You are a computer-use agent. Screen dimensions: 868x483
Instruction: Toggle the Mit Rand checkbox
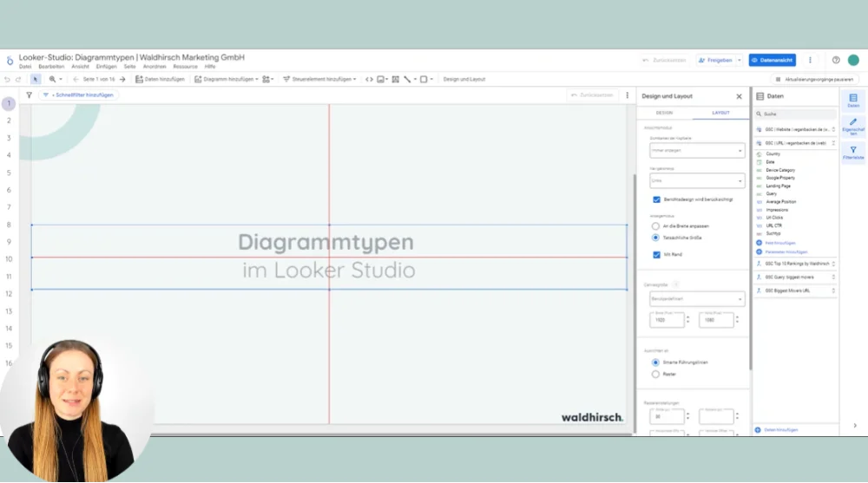pyautogui.click(x=656, y=254)
